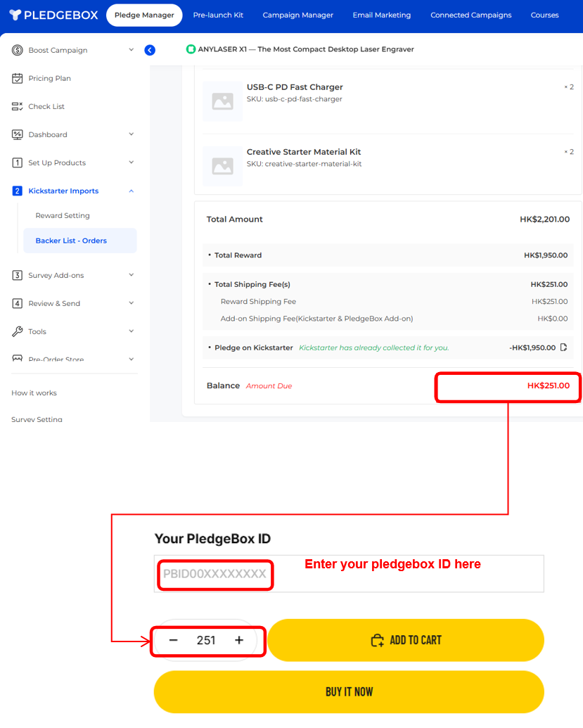Click the HK$251.00 balance amount

coord(548,385)
